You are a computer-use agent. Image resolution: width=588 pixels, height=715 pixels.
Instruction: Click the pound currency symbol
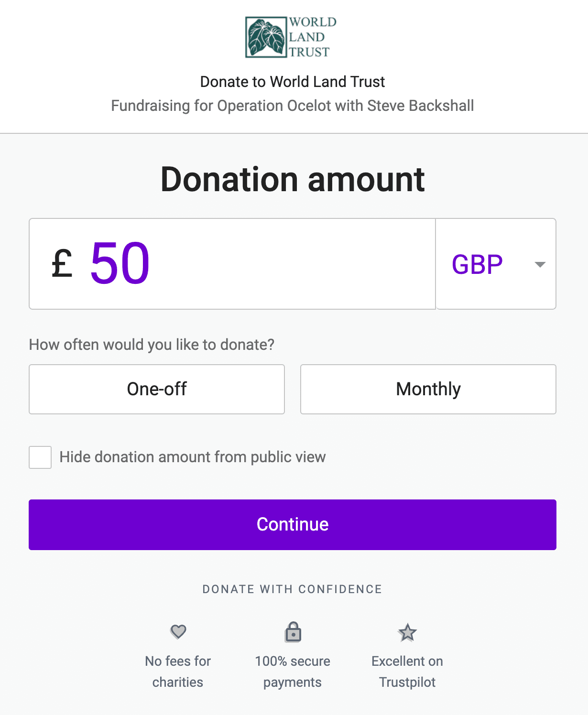pos(62,263)
